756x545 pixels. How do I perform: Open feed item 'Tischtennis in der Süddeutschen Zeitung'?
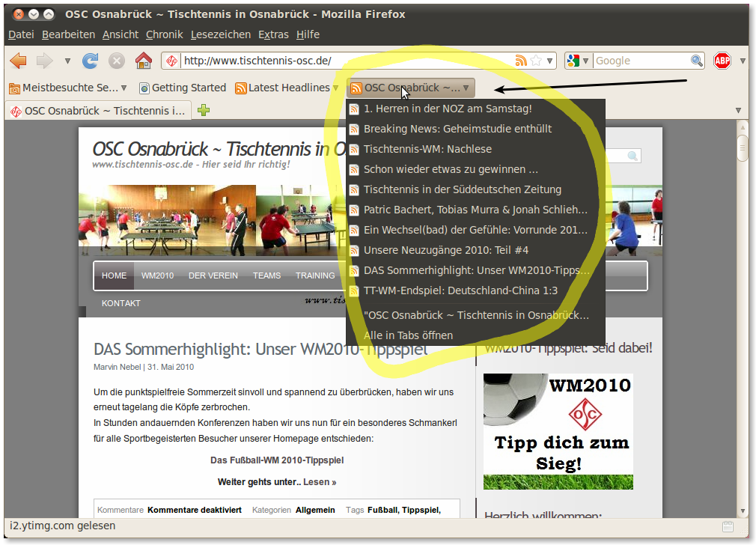pyautogui.click(x=475, y=190)
